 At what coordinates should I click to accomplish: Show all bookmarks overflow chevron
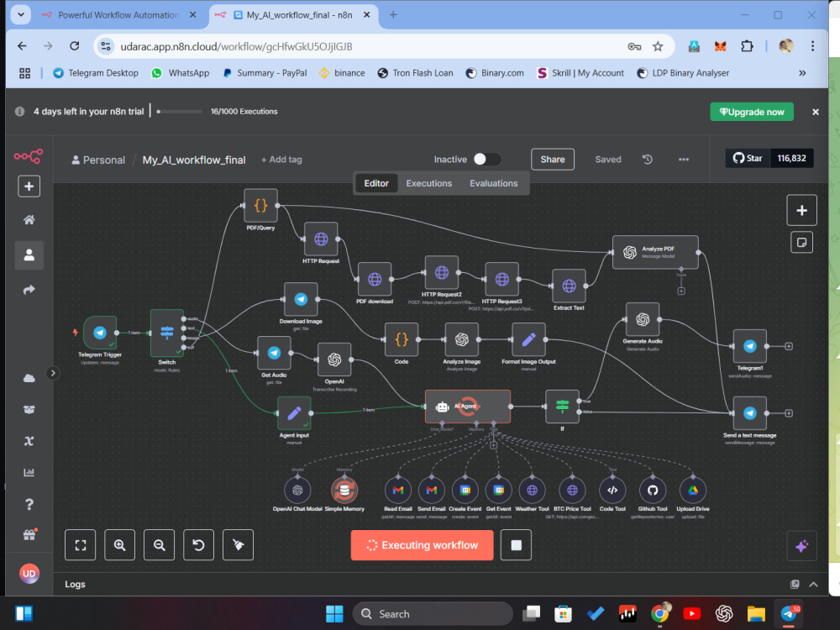802,73
